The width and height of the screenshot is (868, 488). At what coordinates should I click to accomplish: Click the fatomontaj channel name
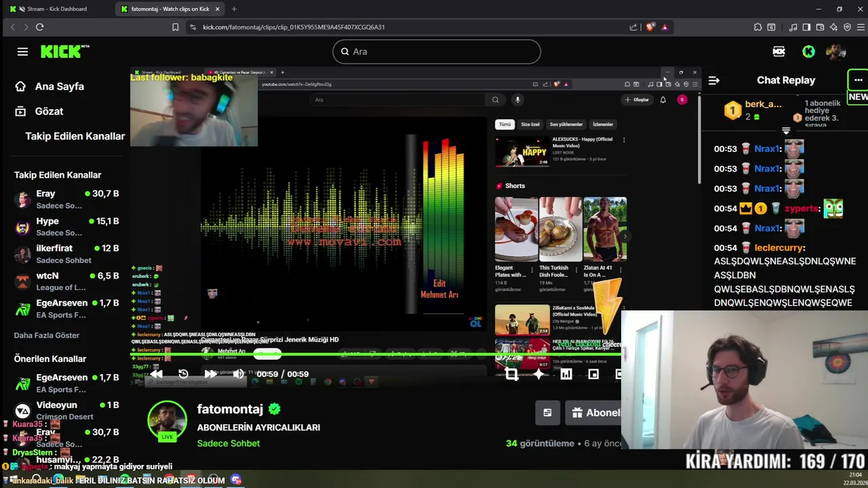click(230, 409)
